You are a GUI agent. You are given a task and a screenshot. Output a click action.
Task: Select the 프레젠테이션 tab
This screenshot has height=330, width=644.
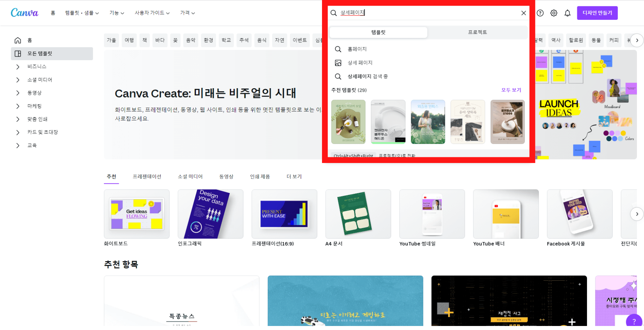(x=147, y=177)
